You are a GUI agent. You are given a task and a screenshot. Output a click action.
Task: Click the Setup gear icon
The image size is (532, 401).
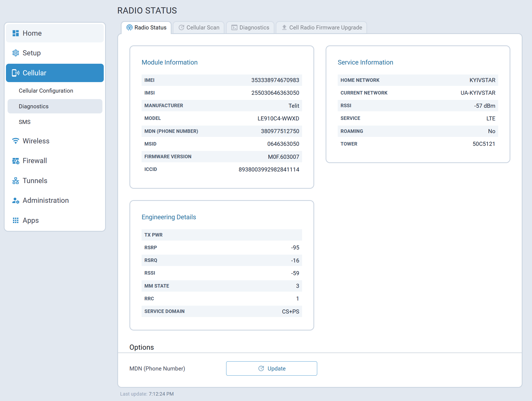[x=16, y=53]
